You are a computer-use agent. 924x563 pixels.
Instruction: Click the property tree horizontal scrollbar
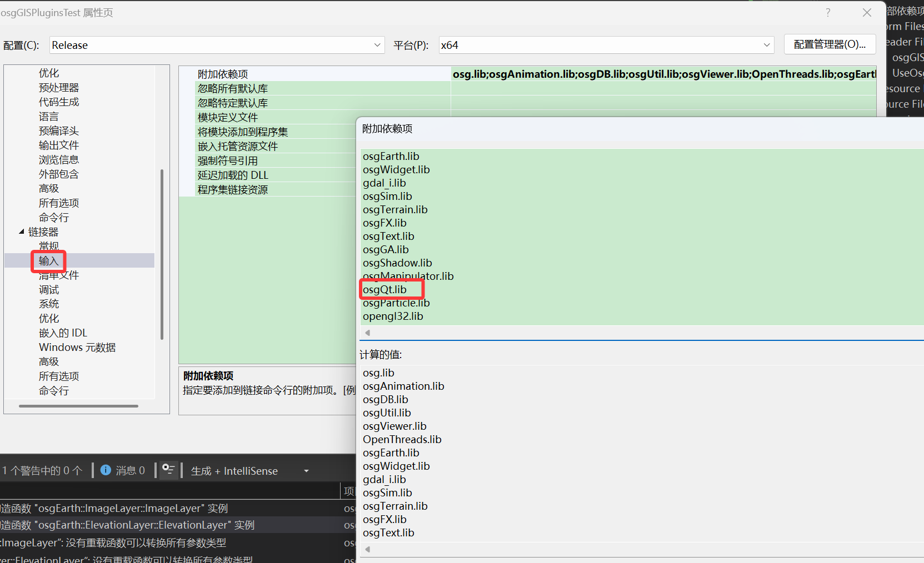[x=78, y=406]
